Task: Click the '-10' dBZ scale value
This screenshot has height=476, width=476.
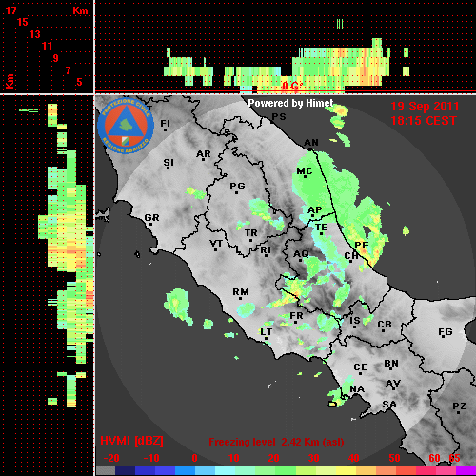Action: pos(151,458)
